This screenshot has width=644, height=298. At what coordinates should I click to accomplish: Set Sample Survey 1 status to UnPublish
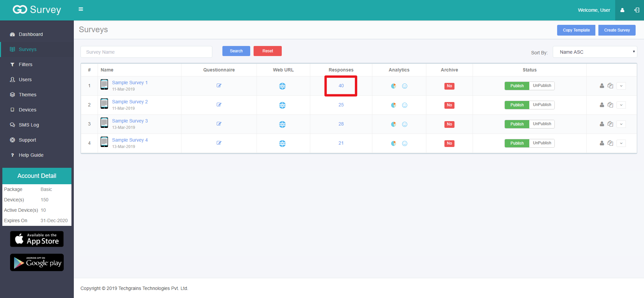coord(542,86)
